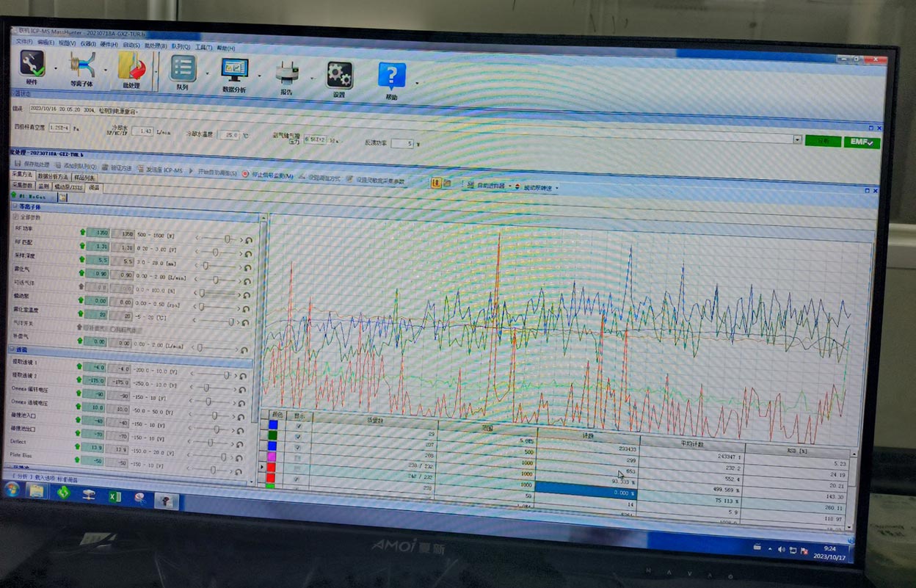916x588 pixels.
Task: Click the magenta color swatch for mass 208
Action: point(273,455)
